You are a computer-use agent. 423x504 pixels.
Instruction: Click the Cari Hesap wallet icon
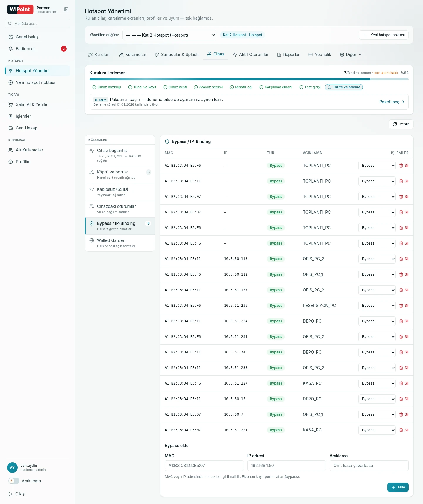tap(11, 128)
